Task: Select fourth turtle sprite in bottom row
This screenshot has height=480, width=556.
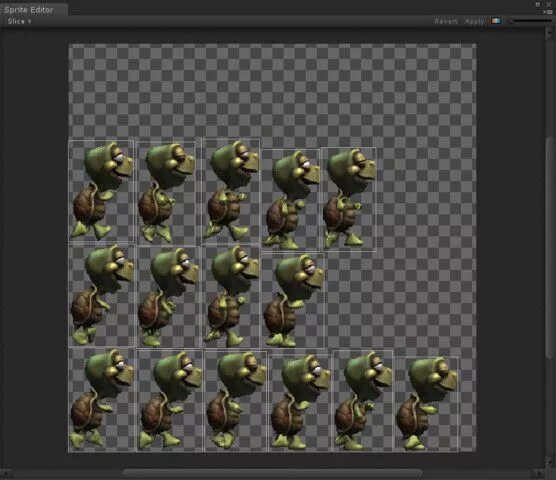Action: point(300,403)
